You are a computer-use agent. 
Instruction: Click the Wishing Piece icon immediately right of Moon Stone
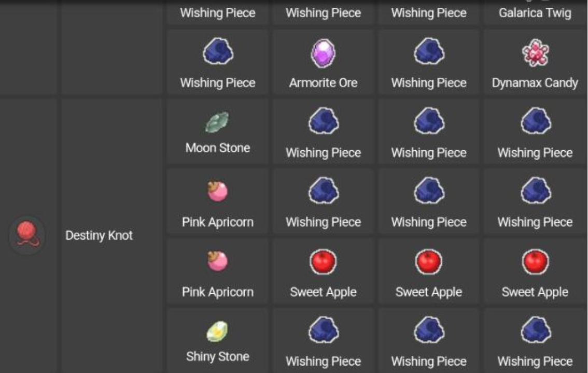(323, 123)
